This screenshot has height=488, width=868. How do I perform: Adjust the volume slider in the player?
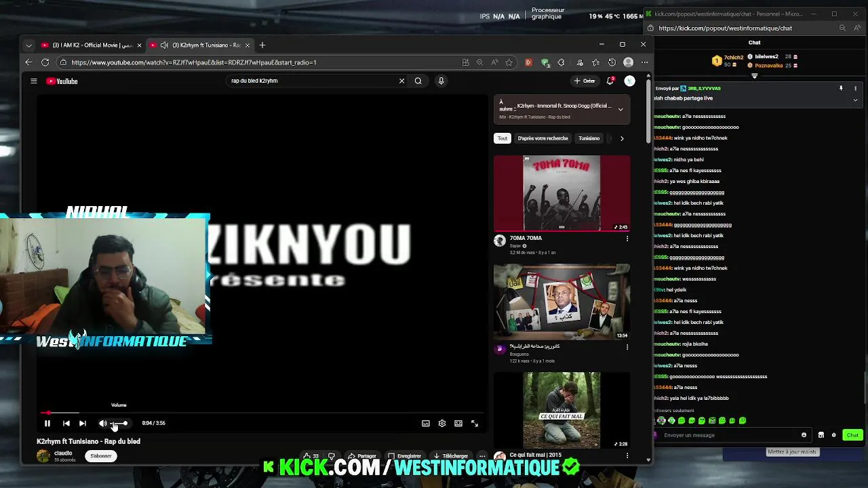point(120,423)
